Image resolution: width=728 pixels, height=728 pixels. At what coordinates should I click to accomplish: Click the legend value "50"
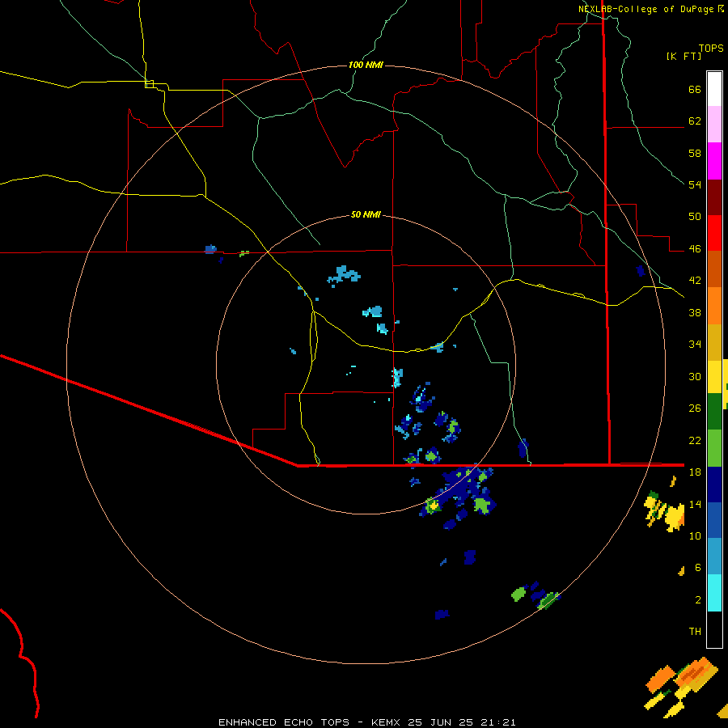pyautogui.click(x=695, y=217)
